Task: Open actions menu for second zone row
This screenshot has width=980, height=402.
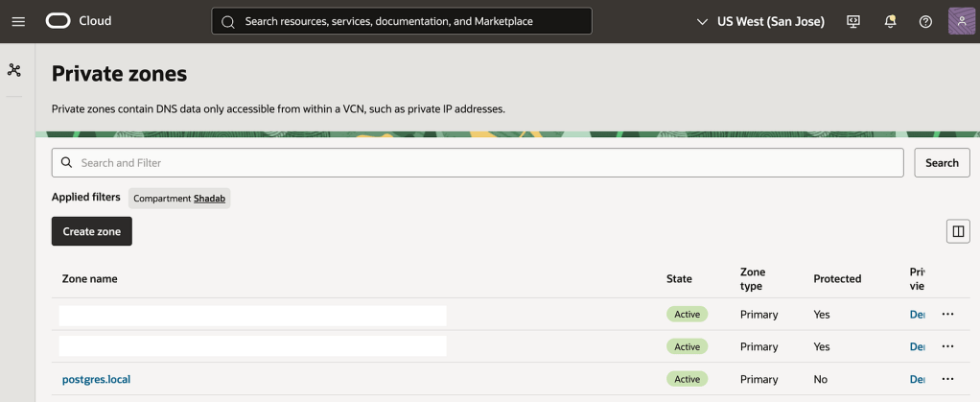Action: coord(947,346)
